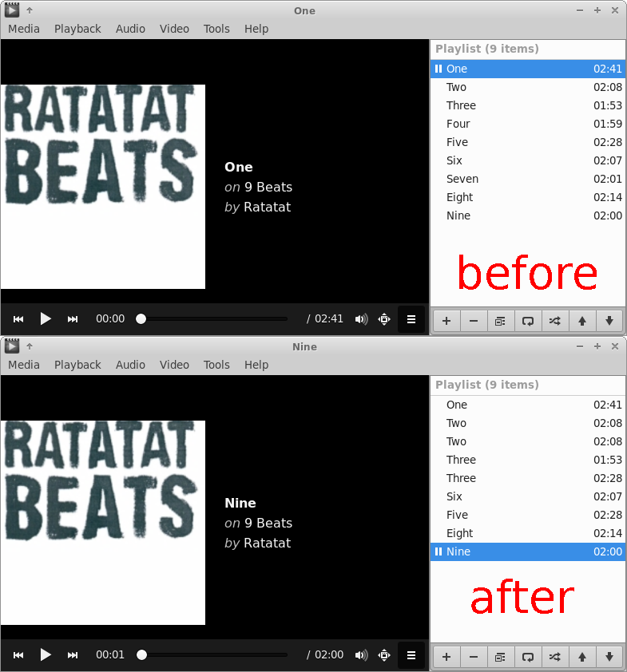Mute the volume in the after window
The image size is (627, 672).
pos(361,655)
